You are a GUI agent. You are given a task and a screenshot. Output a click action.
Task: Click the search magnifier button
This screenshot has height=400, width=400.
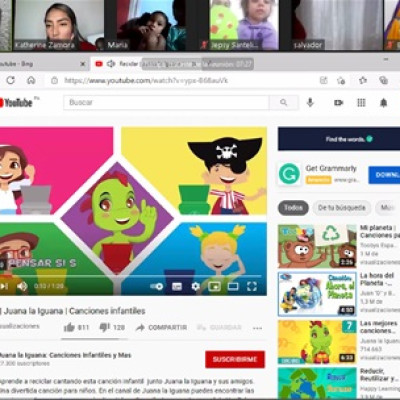283,103
